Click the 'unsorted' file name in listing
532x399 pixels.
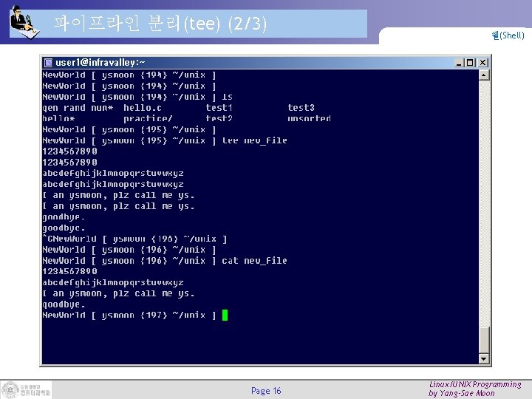[309, 118]
